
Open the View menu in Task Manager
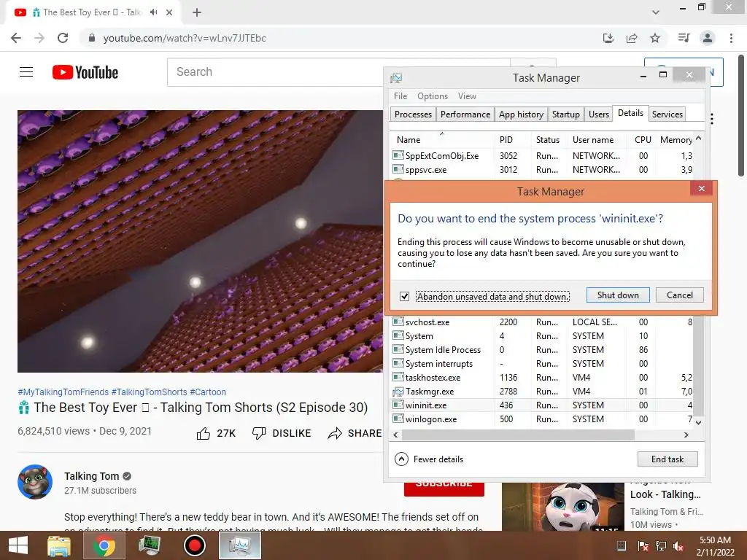tap(467, 96)
